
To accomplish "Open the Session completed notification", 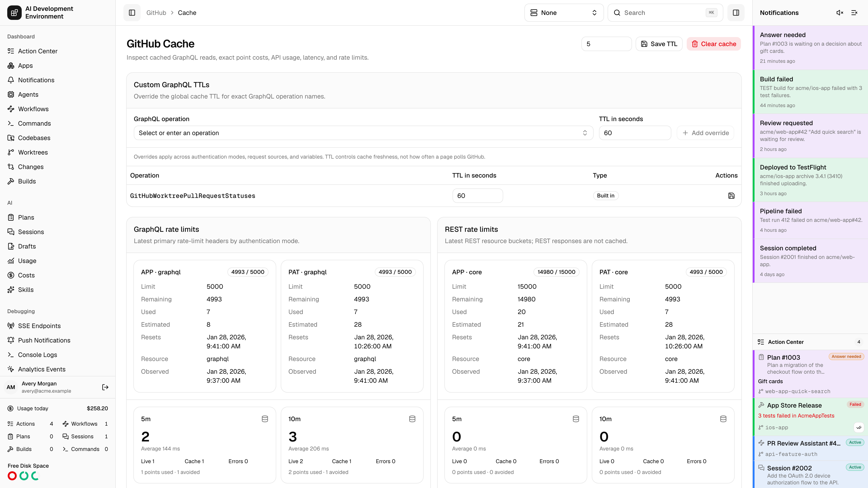I will (810, 261).
